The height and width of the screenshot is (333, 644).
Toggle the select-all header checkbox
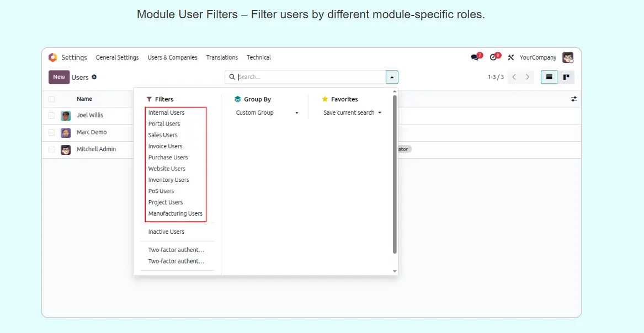[x=51, y=99]
